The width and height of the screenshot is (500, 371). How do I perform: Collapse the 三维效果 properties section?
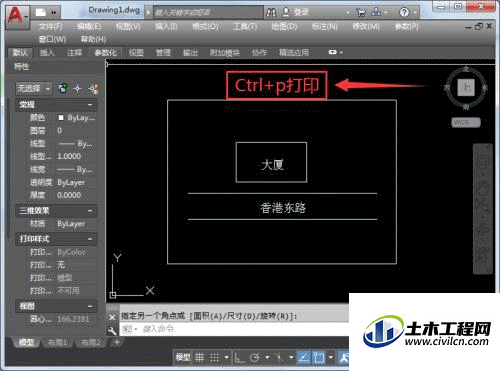click(90, 211)
